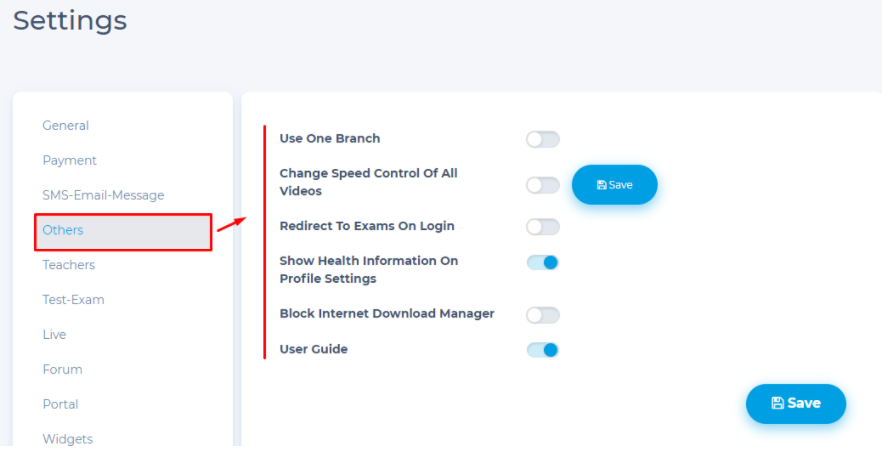Click the small Save button beside speed control
Image resolution: width=889 pixels, height=465 pixels.
click(614, 185)
